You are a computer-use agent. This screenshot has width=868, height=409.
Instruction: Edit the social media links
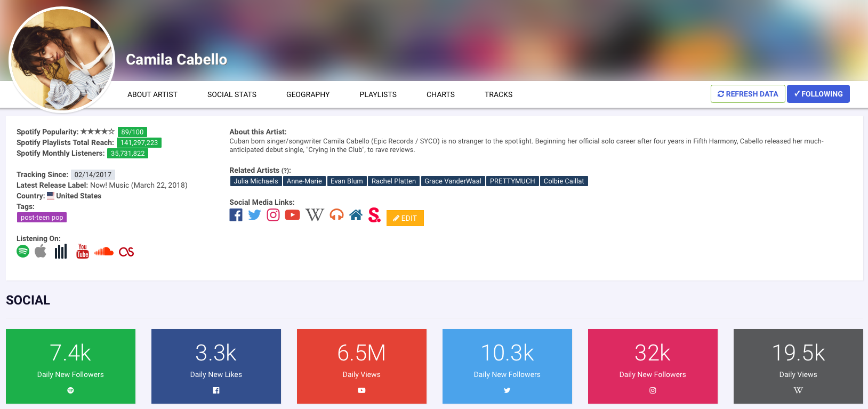click(405, 218)
